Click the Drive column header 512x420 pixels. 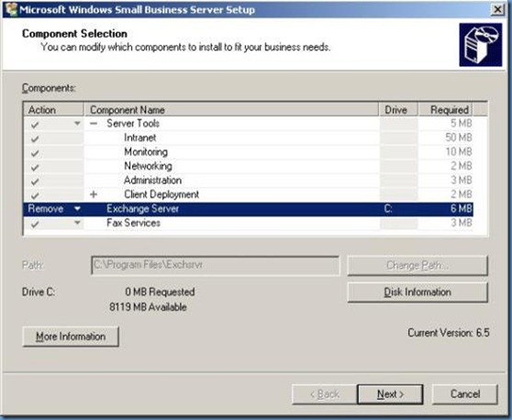coord(399,110)
